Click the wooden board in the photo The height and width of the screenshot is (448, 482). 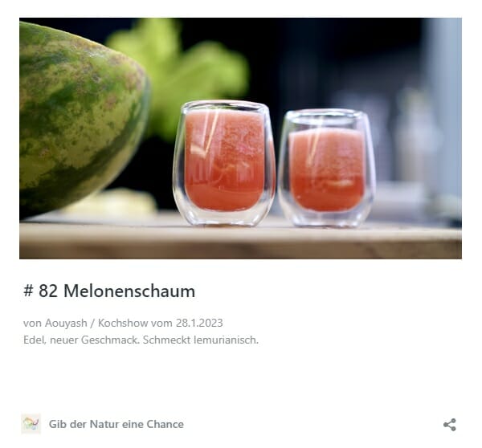(x=240, y=240)
